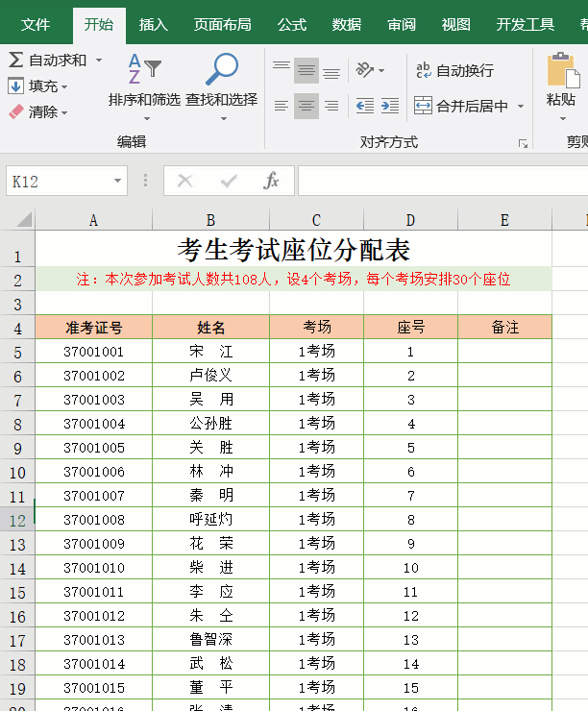
Task: Open Sort and Filter (排序和筛选)
Action: point(144,87)
